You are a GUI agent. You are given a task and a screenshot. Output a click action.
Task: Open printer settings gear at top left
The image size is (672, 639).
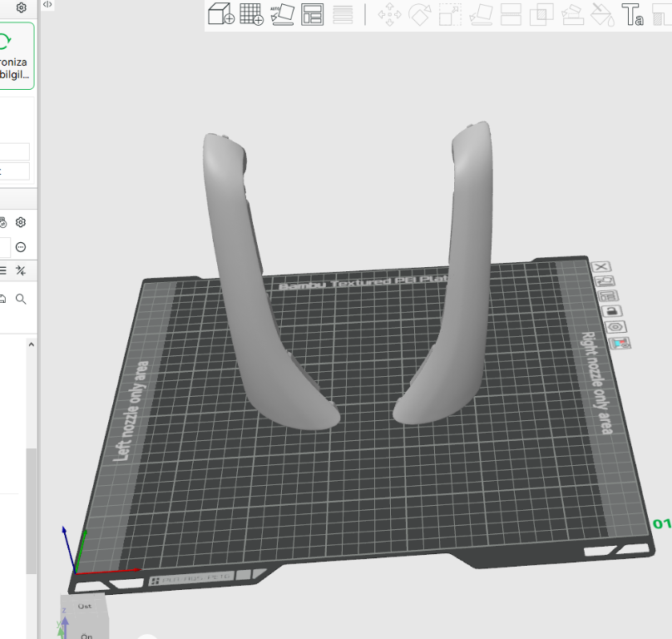(x=22, y=7)
